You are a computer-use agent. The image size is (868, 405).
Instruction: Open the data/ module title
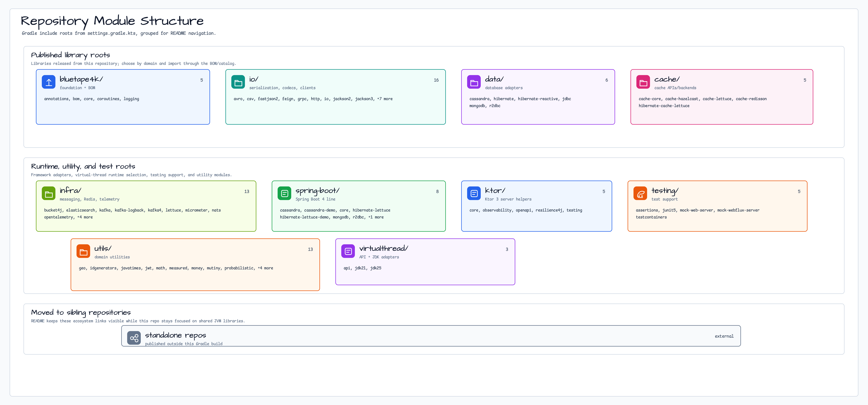(x=494, y=79)
